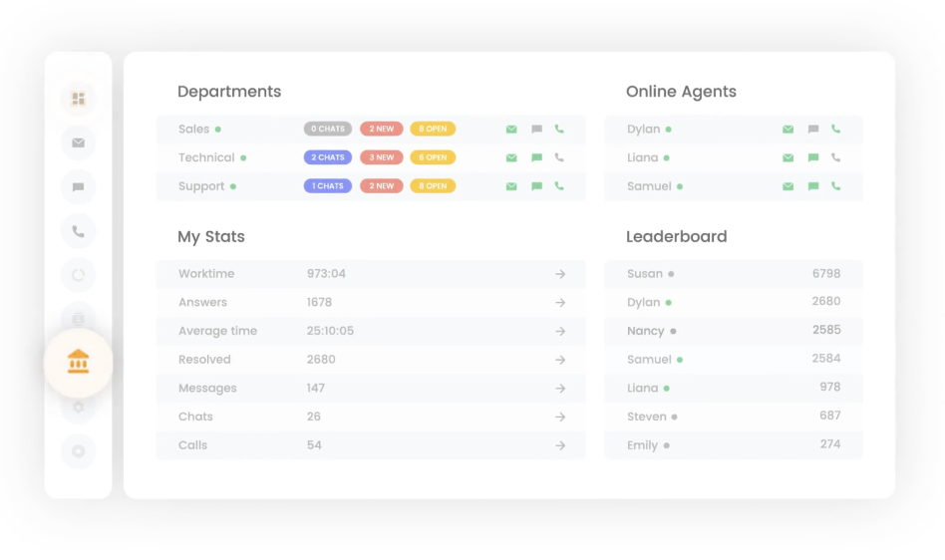Click the Technical '6 OPEN' badge
Image resolution: width=945 pixels, height=560 pixels.
(x=433, y=157)
